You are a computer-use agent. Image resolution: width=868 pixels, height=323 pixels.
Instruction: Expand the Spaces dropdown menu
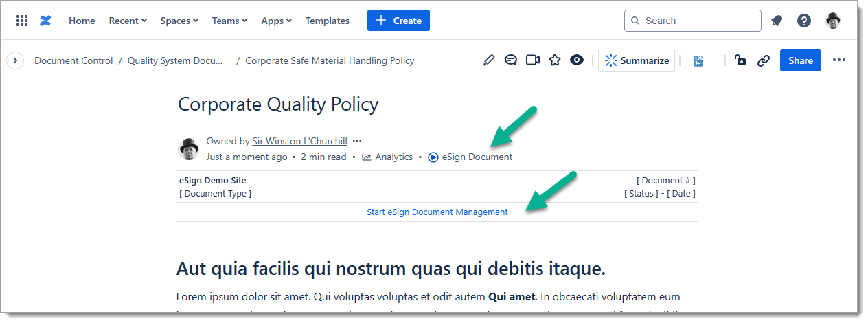click(179, 21)
